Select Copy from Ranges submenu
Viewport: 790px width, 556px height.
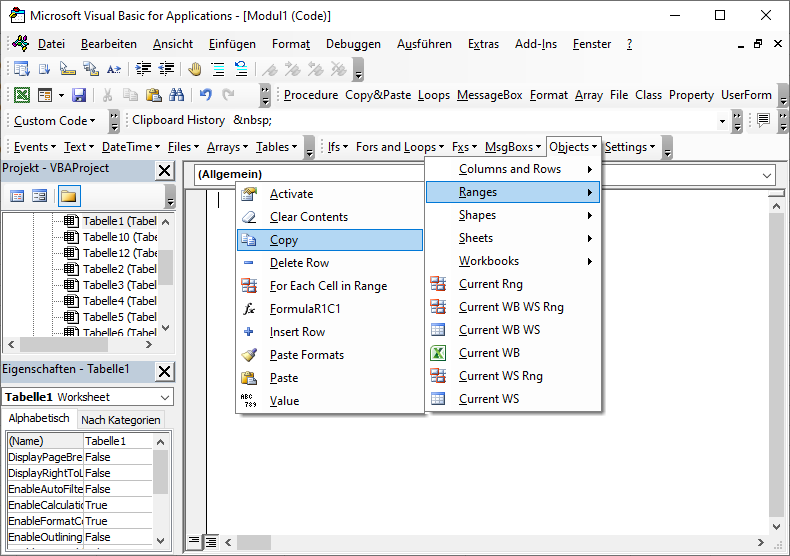pyautogui.click(x=330, y=240)
